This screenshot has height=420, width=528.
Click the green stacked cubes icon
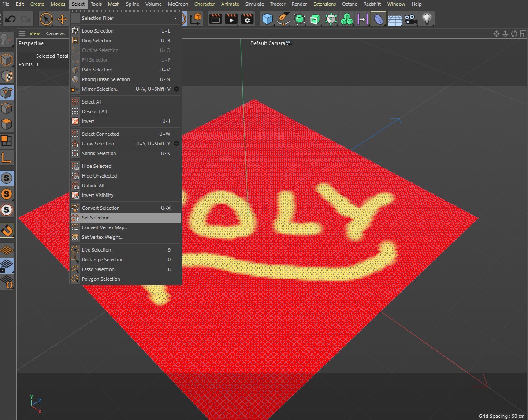346,19
